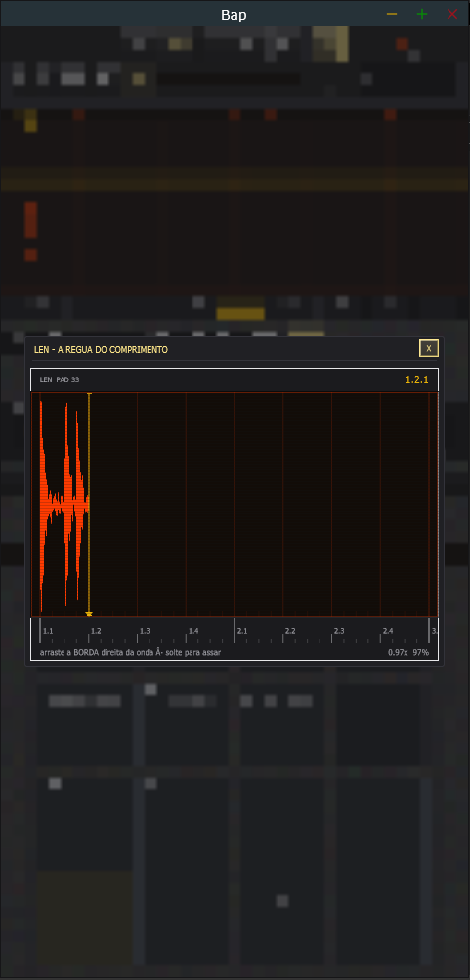
Task: Click the 0.97x ratio readout
Action: click(x=398, y=652)
